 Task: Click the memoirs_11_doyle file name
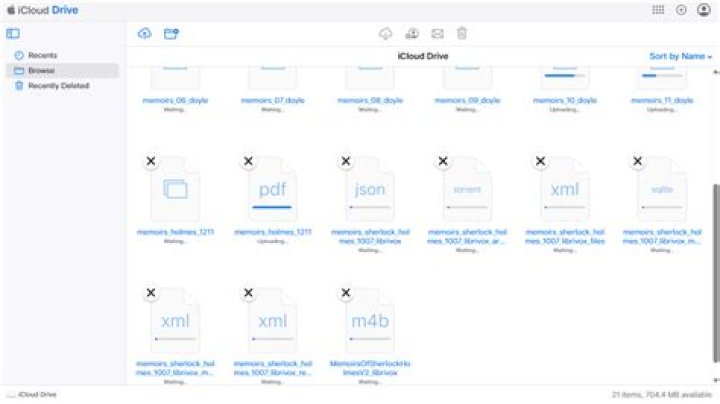[x=662, y=101]
